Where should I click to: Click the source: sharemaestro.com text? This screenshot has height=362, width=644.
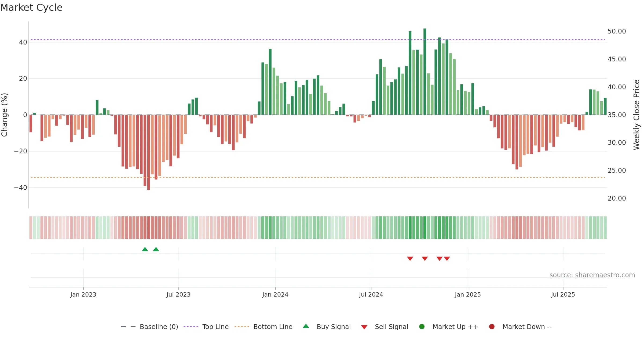click(x=592, y=275)
